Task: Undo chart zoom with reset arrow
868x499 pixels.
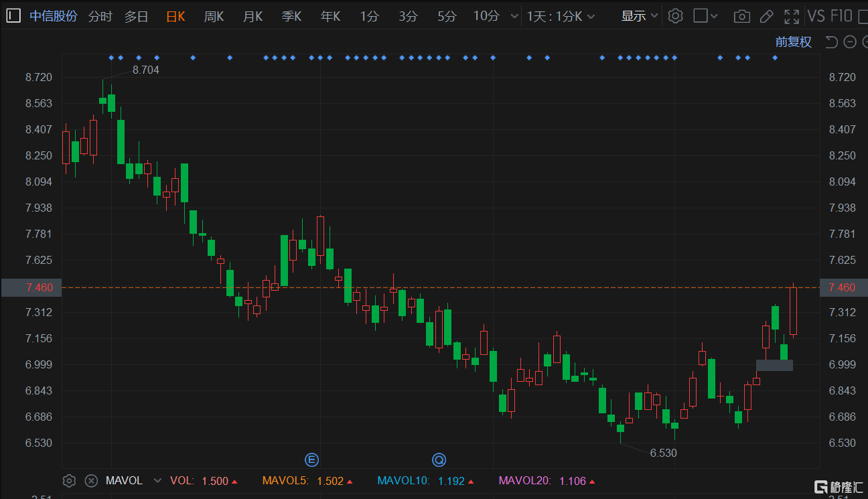Action: (x=831, y=42)
